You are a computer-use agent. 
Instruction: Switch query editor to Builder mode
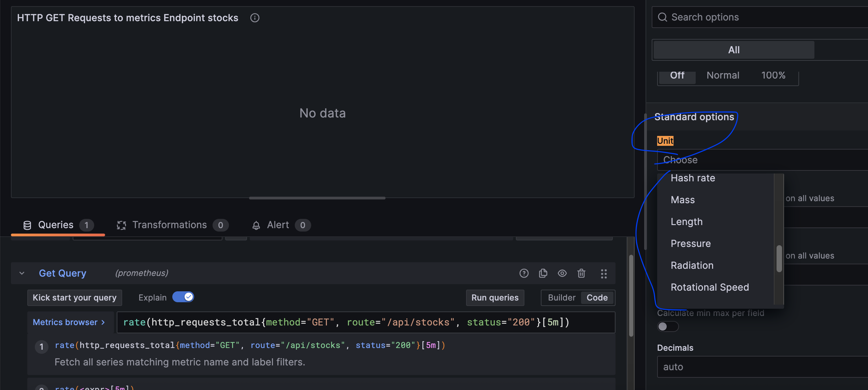click(x=562, y=298)
